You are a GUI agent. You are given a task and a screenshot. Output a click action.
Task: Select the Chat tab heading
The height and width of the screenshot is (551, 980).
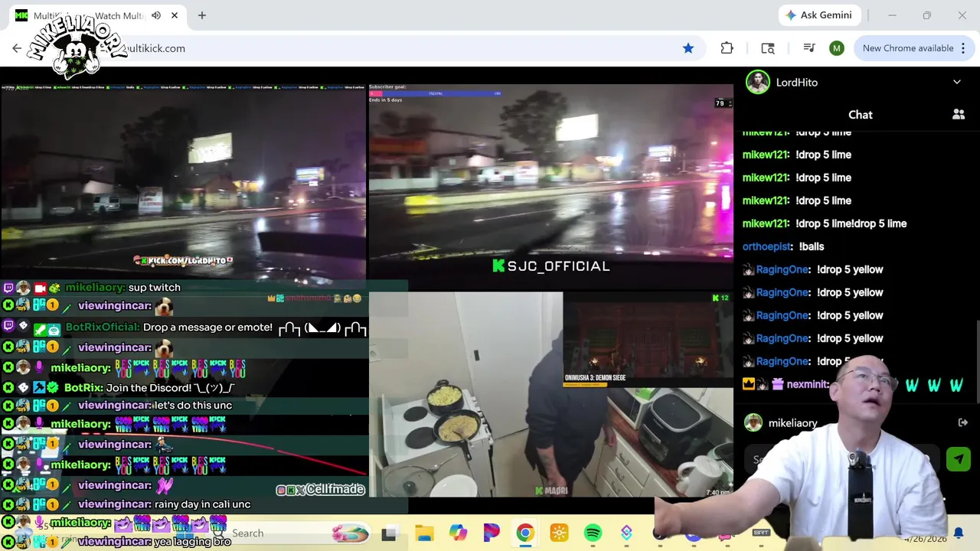click(860, 115)
